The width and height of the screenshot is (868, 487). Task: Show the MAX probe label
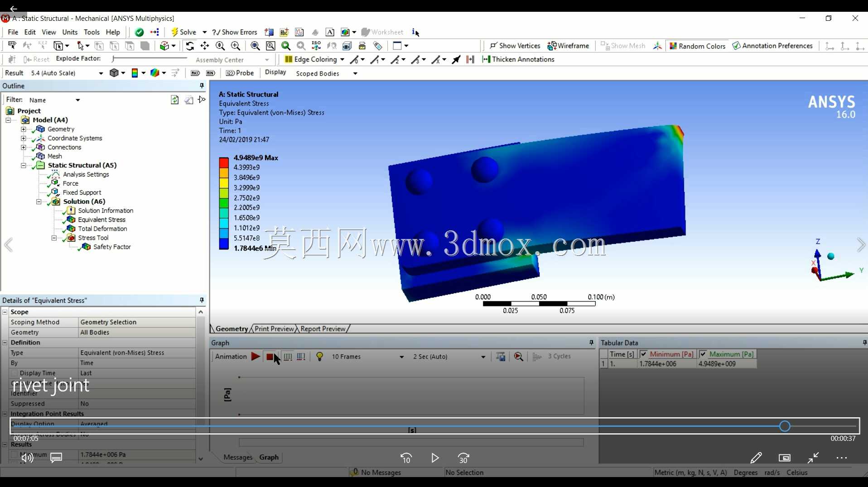coord(195,73)
